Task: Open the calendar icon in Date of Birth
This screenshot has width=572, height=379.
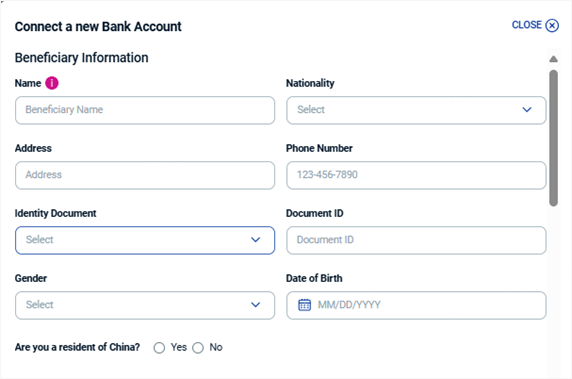Action: (305, 305)
